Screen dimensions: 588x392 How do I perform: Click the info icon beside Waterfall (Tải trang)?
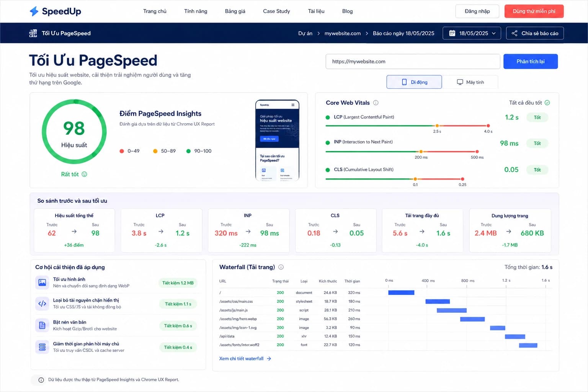click(x=281, y=267)
